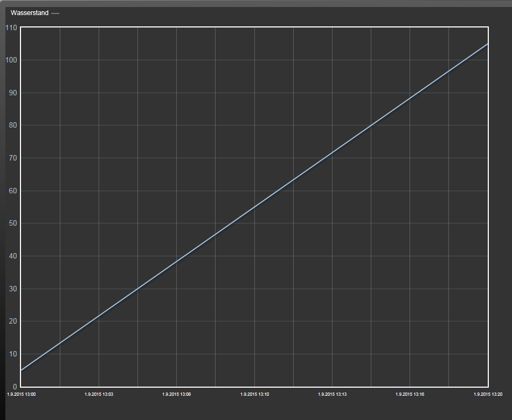Click the y-axis label 20
Screen dimensions: 512x420
tap(13, 321)
